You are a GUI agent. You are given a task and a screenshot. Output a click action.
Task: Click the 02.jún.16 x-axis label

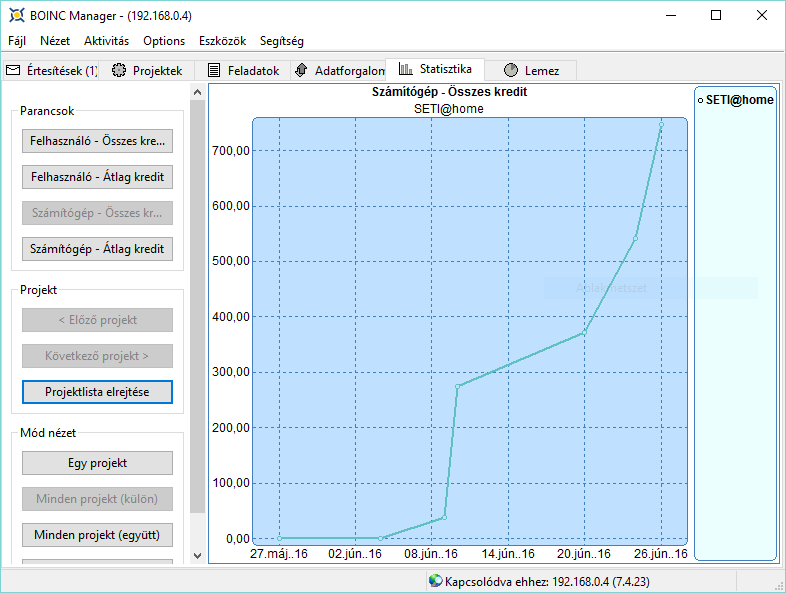coord(355,554)
